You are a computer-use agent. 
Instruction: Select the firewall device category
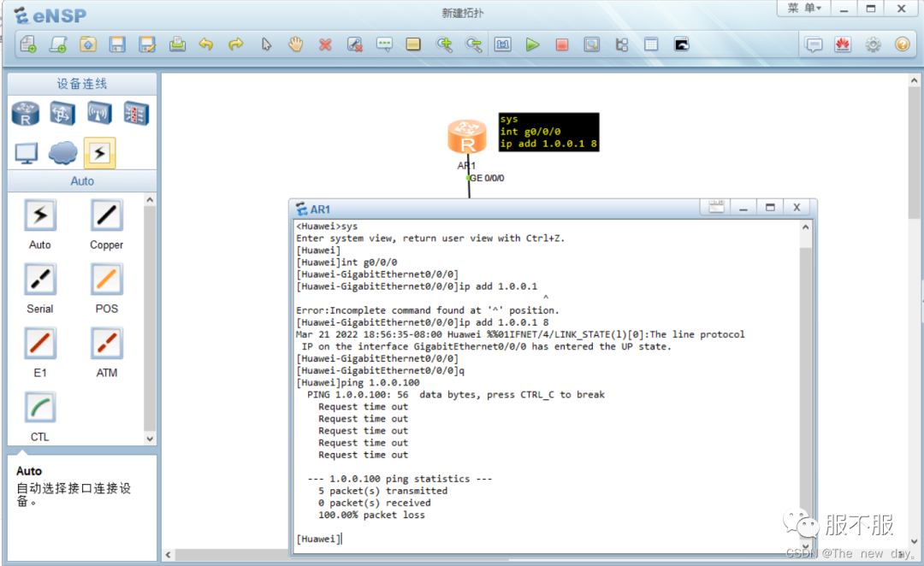point(136,114)
